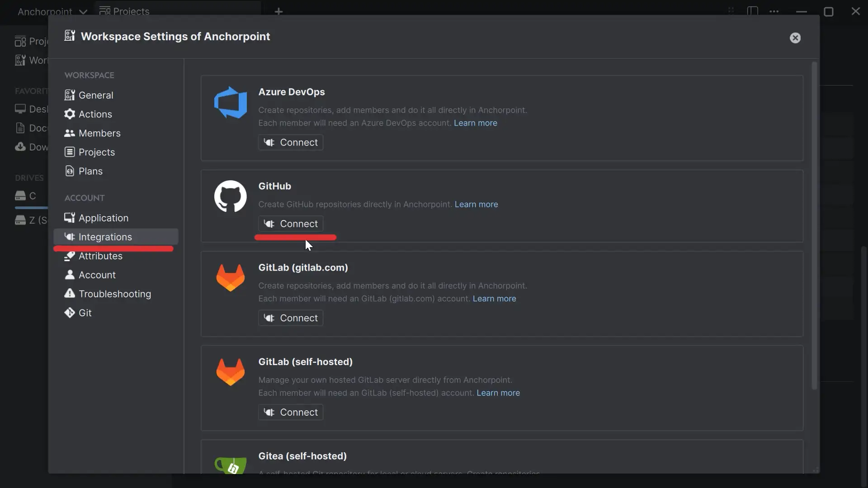Screen dimensions: 868x488
Task: Click the vertical scrollbar of the settings panel
Action: 815,226
